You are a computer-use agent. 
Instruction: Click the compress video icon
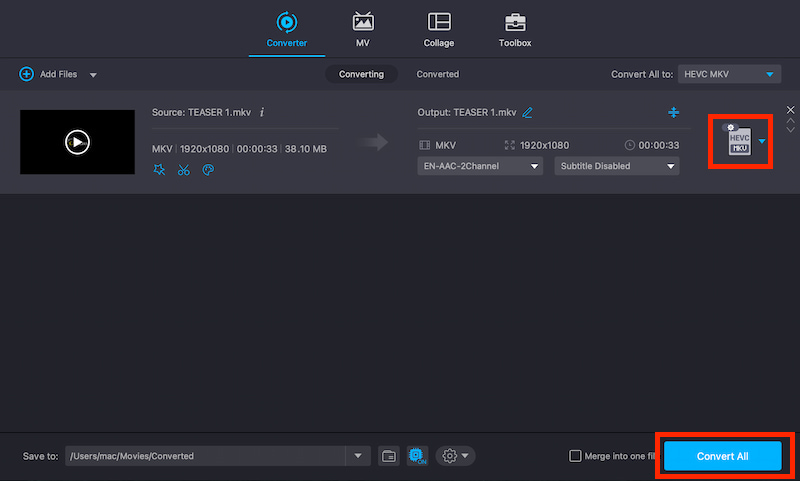[x=673, y=112]
